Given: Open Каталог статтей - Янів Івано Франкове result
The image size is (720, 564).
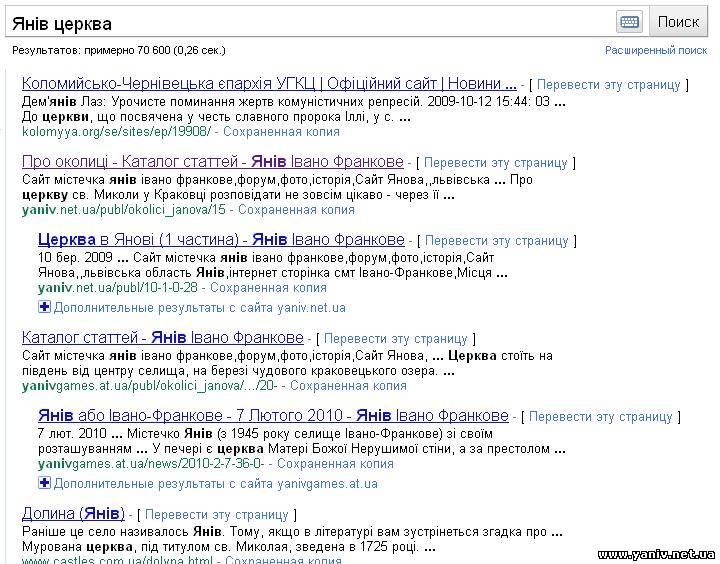Looking at the screenshot, I should [162, 337].
